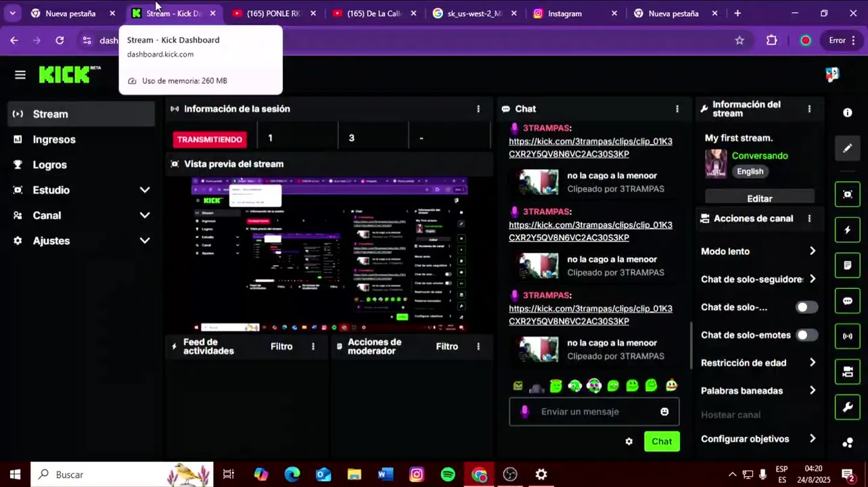Click the chat panel scrollbar
Image resolution: width=868 pixels, height=487 pixels.
(x=691, y=346)
